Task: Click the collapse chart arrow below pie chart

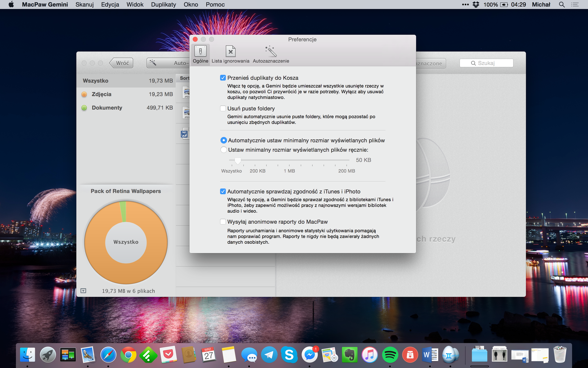Action: 83,291
